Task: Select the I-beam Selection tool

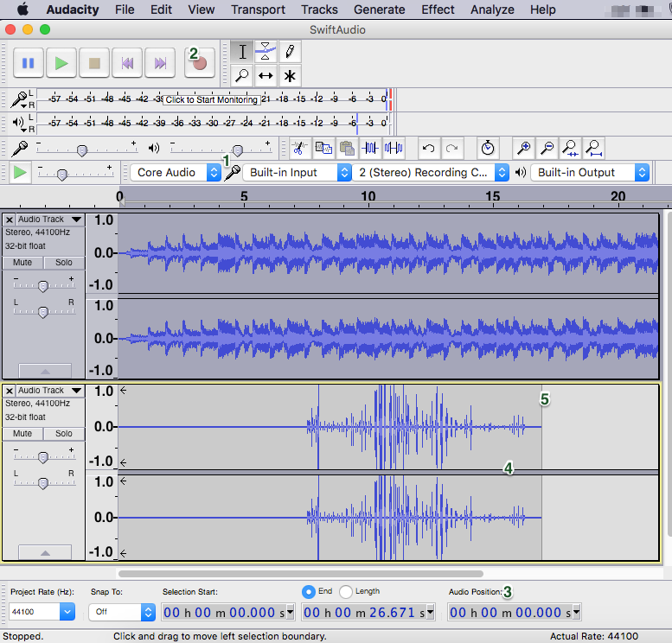Action: pyautogui.click(x=242, y=52)
